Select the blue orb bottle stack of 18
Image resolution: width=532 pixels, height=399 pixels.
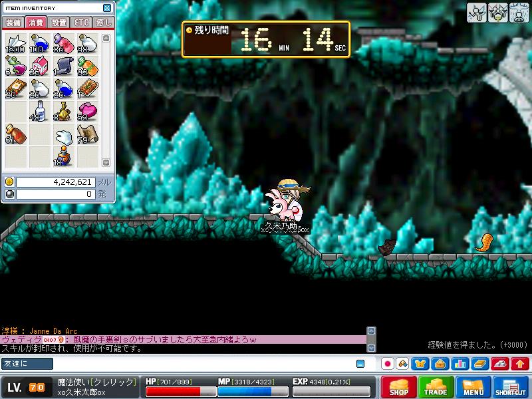(63, 157)
